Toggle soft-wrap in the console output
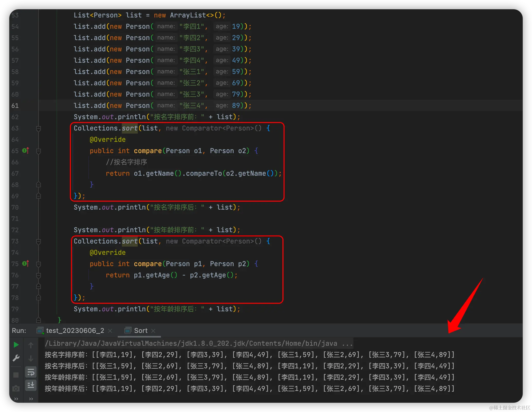Viewport: 532px width, 412px height. pyautogui.click(x=31, y=372)
